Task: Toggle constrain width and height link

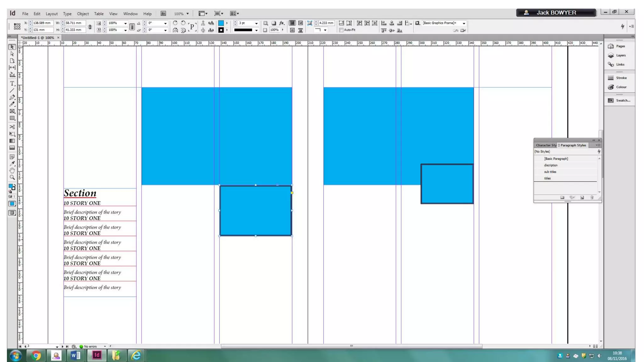Action: [90, 27]
